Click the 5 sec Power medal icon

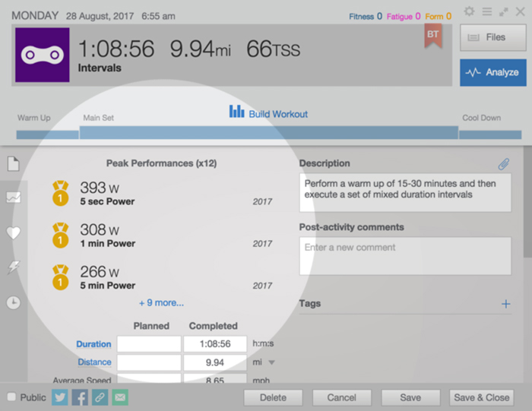click(60, 193)
